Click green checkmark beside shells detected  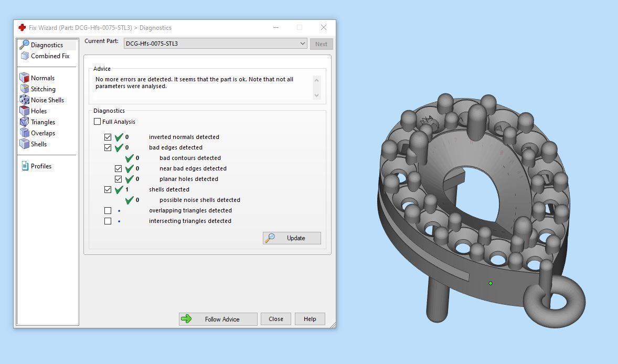pos(119,189)
